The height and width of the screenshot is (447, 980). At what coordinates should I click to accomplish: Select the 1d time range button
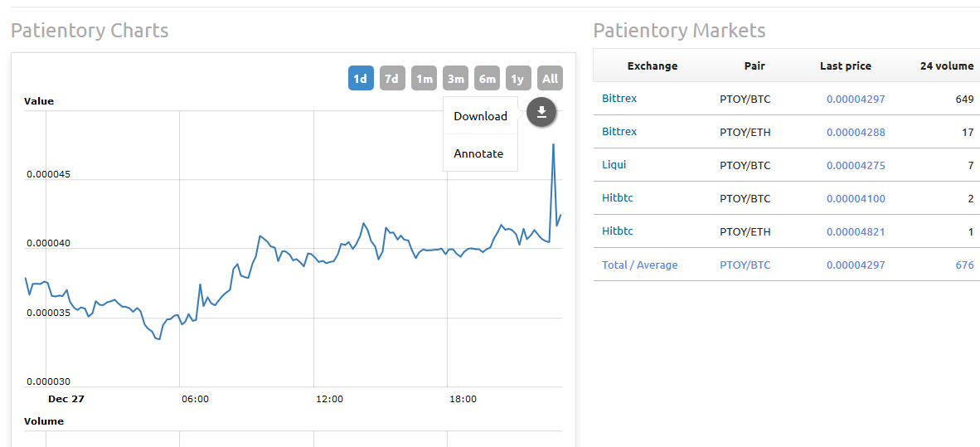360,79
